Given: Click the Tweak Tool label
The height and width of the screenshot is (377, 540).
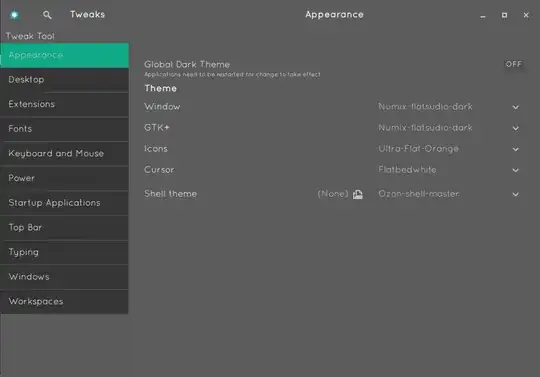Looking at the screenshot, I should click(x=30, y=36).
